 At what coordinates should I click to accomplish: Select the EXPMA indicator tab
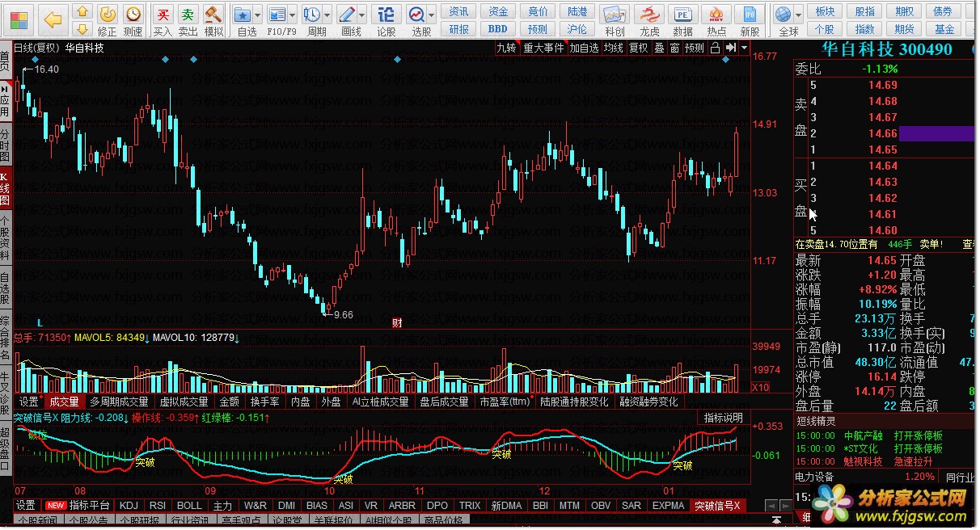coord(668,505)
